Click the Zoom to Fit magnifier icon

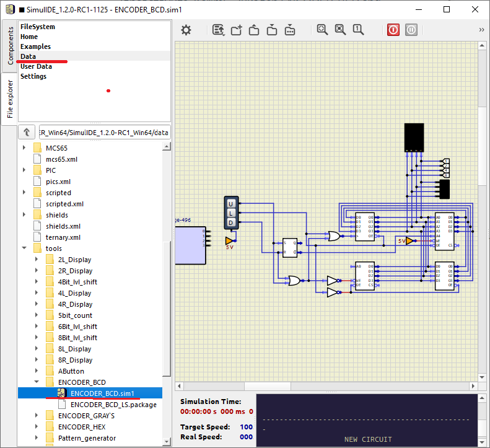pos(322,30)
